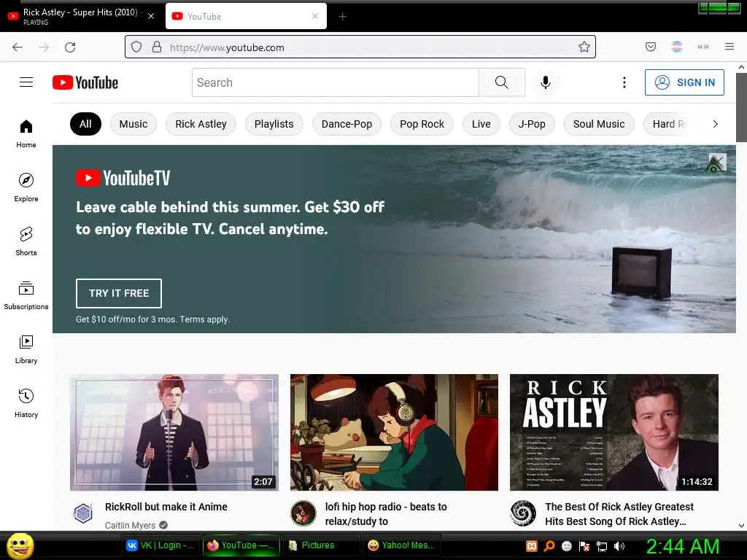Click the orange magnifier tray icon
747x560 pixels.
coord(549,546)
